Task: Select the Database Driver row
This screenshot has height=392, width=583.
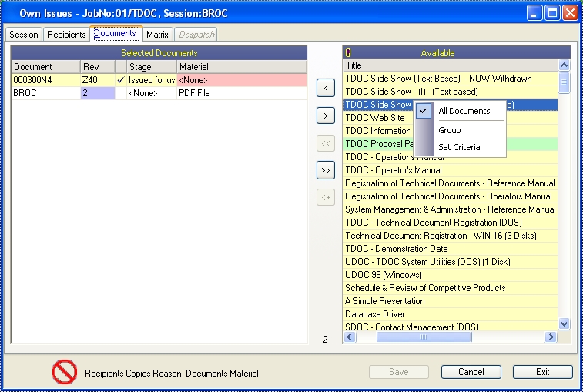Action: pos(451,314)
